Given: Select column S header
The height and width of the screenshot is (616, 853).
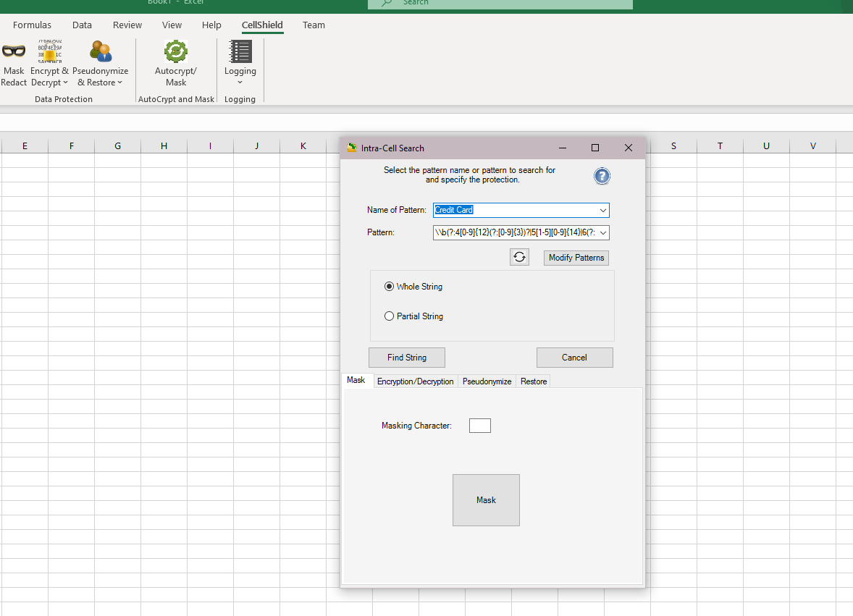Looking at the screenshot, I should [x=673, y=145].
